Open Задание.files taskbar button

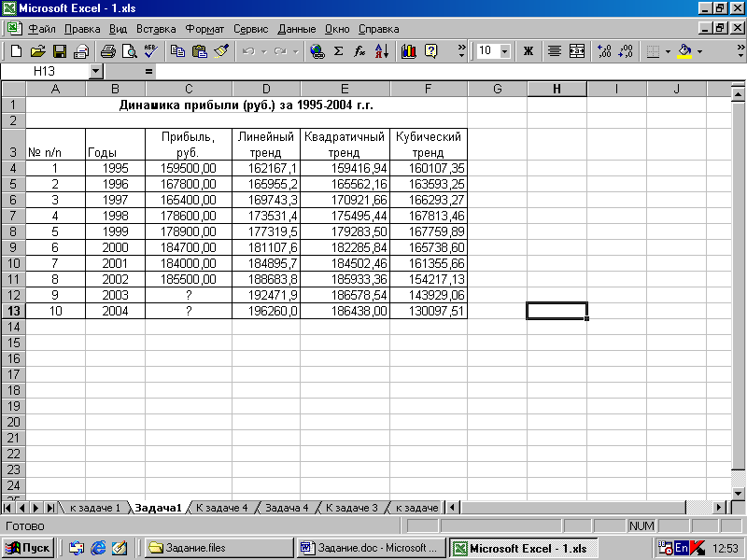click(x=218, y=548)
